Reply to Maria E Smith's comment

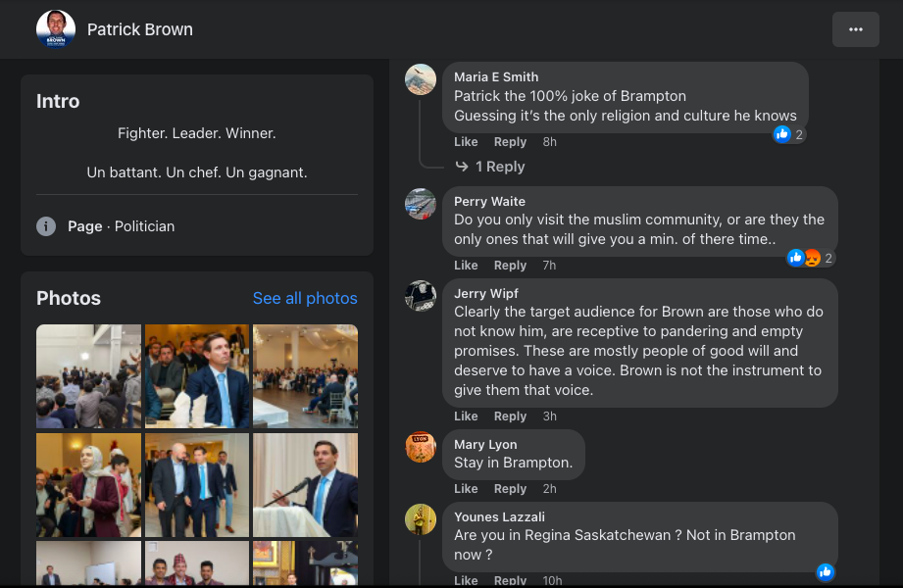point(510,142)
